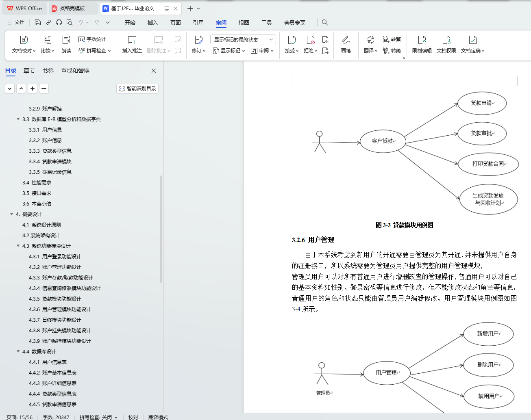The image size is (531, 420).
Task: Click the Save icon in quick access toolbar
Action: pos(38,22)
